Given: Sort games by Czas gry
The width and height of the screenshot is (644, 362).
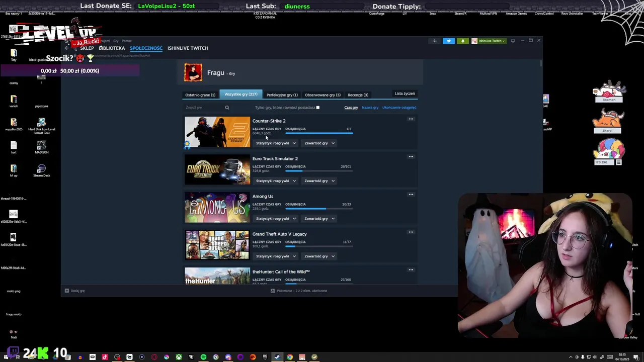Looking at the screenshot, I should (351, 108).
